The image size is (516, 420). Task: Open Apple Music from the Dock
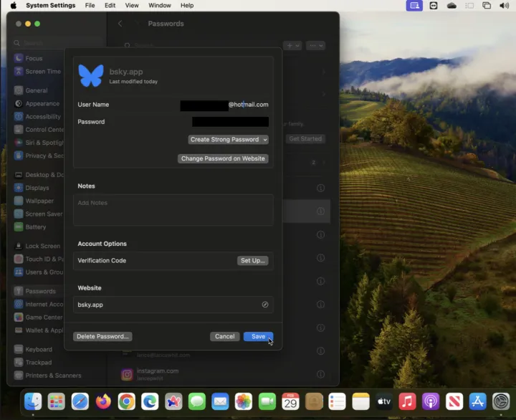[407, 401]
